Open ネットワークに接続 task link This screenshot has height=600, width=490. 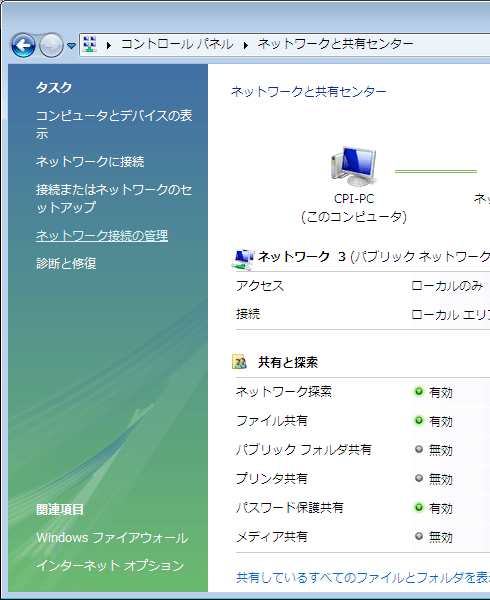90,161
